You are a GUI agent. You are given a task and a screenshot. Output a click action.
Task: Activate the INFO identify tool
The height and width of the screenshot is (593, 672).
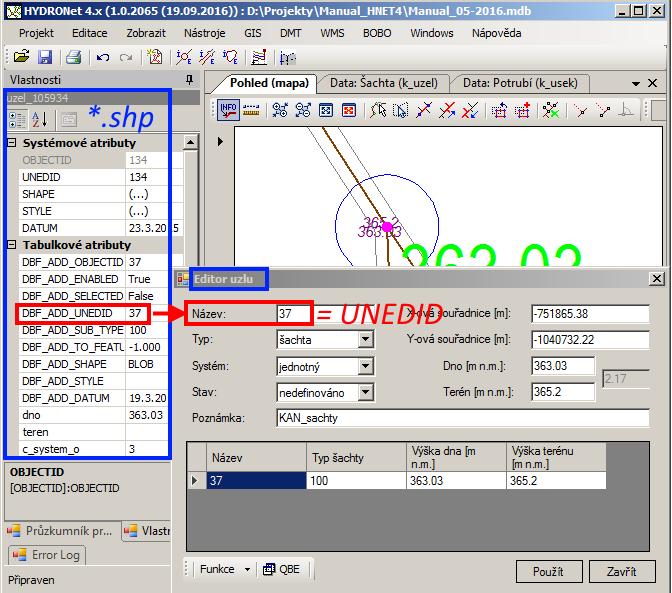pyautogui.click(x=228, y=110)
